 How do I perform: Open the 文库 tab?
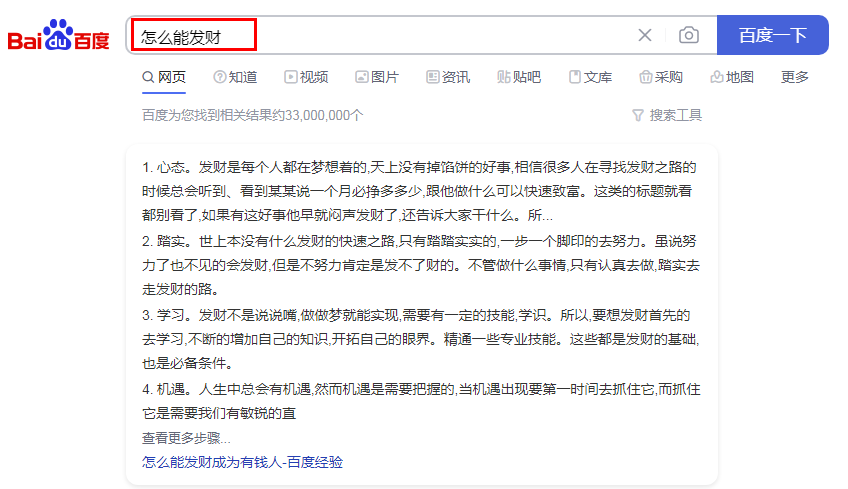click(x=590, y=77)
